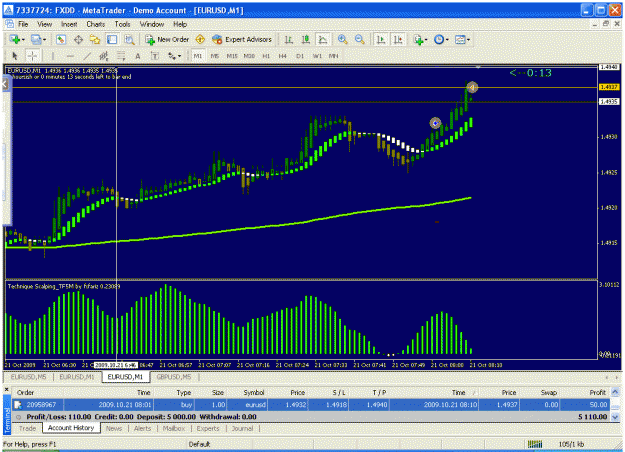Image resolution: width=625 pixels, height=452 pixels.
Task: Switch to line chart display
Action: coord(322,39)
